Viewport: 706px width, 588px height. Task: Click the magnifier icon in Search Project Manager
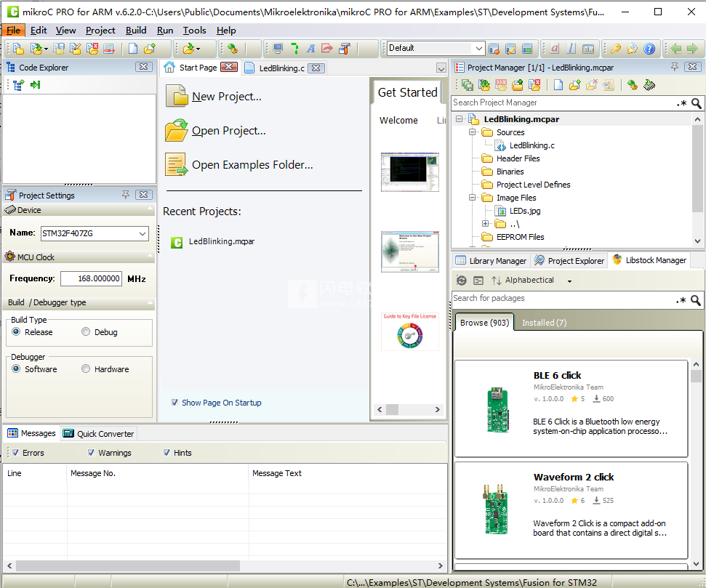pyautogui.click(x=696, y=103)
